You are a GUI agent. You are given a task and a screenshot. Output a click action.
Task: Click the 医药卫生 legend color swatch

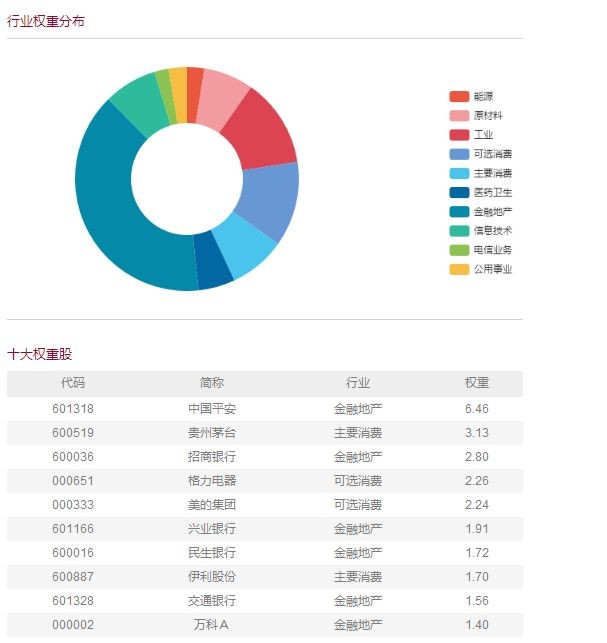(459, 193)
